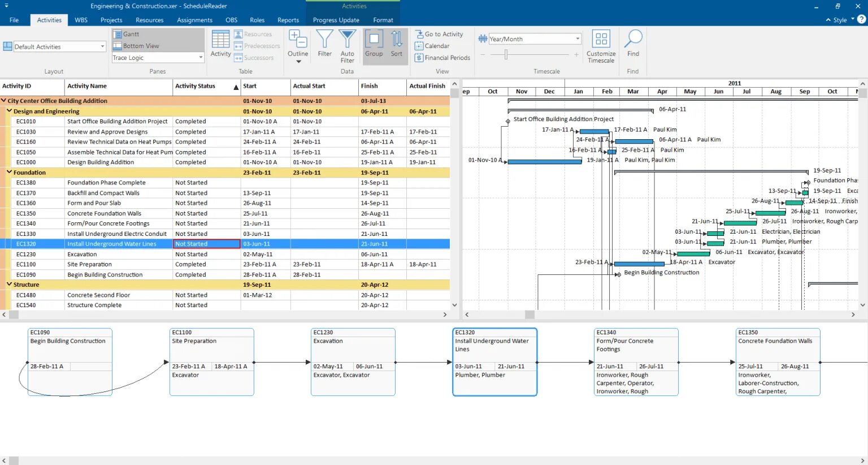Sort by the Actual Finish column header

tap(428, 87)
